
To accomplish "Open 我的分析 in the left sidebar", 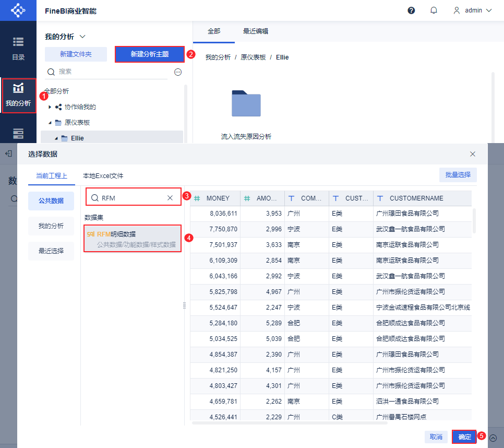I will click(18, 95).
